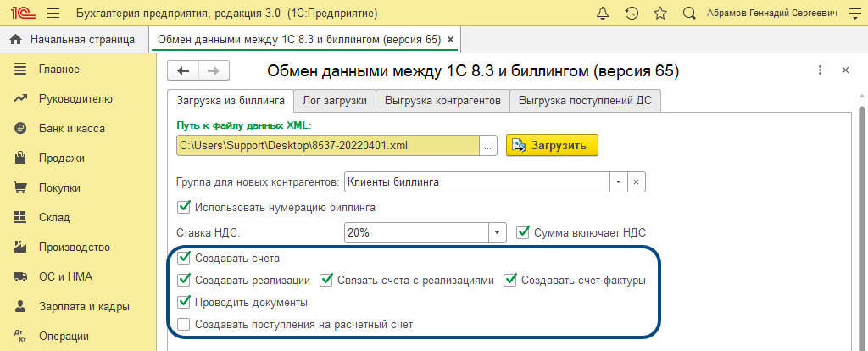Open the Операции section
Screen dimensions: 868x351
pyautogui.click(x=64, y=336)
